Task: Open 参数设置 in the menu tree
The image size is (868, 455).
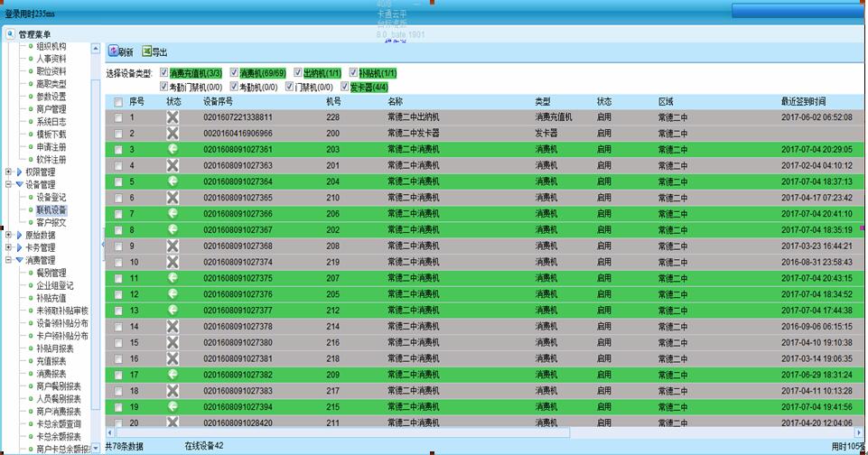Action: click(x=51, y=97)
